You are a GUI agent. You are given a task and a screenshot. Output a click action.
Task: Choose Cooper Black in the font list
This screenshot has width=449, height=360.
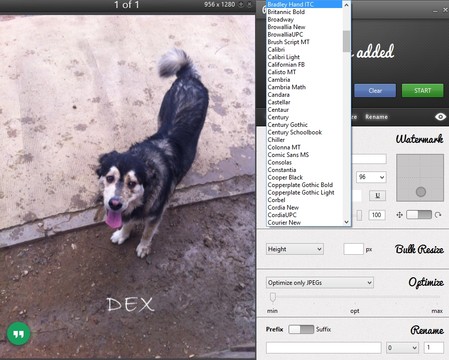(285, 177)
